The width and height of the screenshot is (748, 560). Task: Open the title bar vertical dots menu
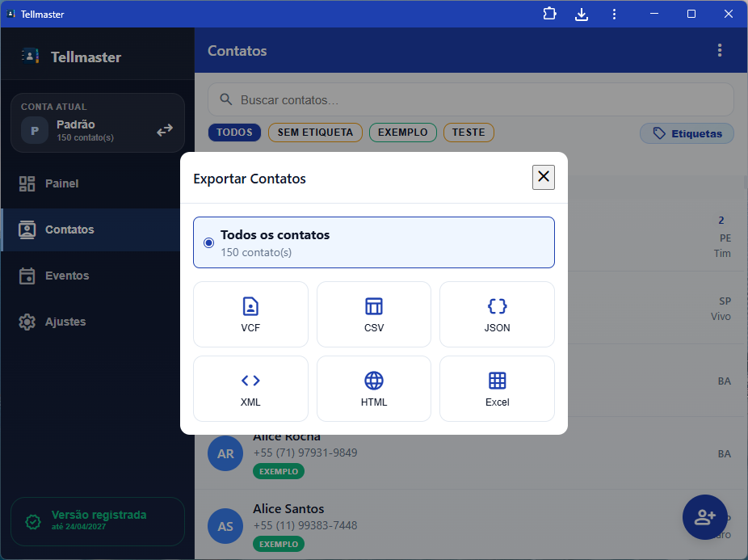614,15
